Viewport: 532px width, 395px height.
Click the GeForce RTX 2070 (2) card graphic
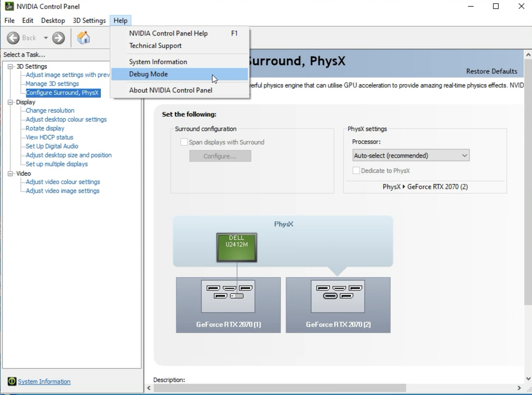click(x=338, y=305)
